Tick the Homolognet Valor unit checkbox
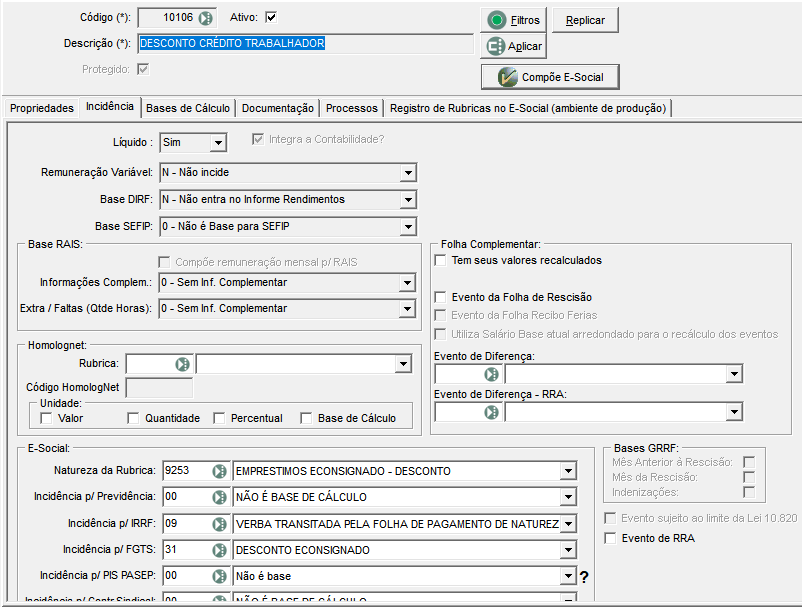This screenshot has width=802, height=607. click(x=47, y=418)
